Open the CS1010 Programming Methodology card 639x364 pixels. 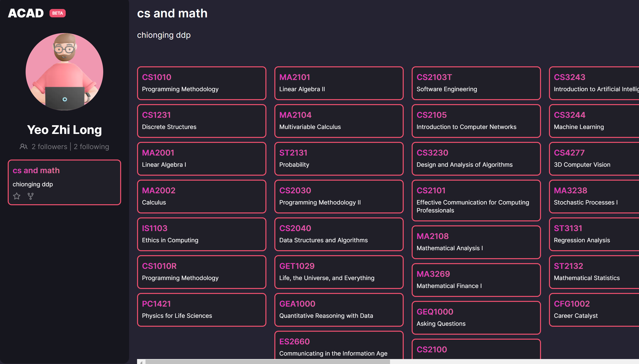(x=201, y=83)
